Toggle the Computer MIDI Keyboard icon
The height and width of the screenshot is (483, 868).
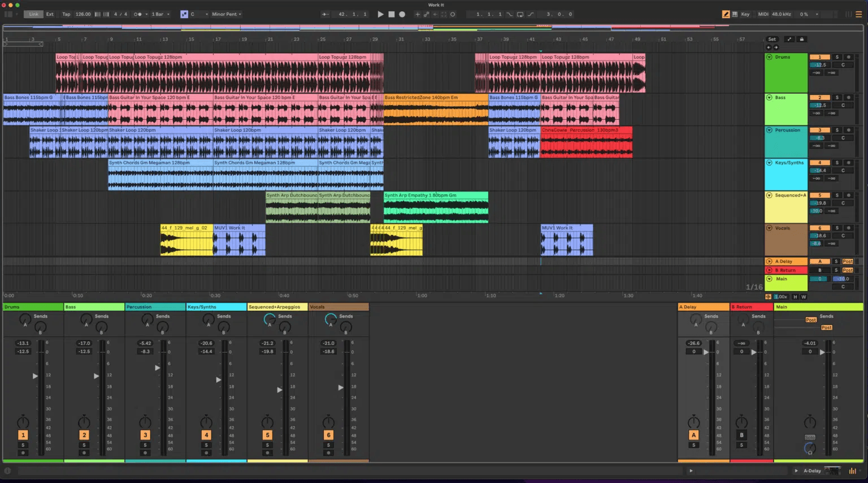click(735, 14)
